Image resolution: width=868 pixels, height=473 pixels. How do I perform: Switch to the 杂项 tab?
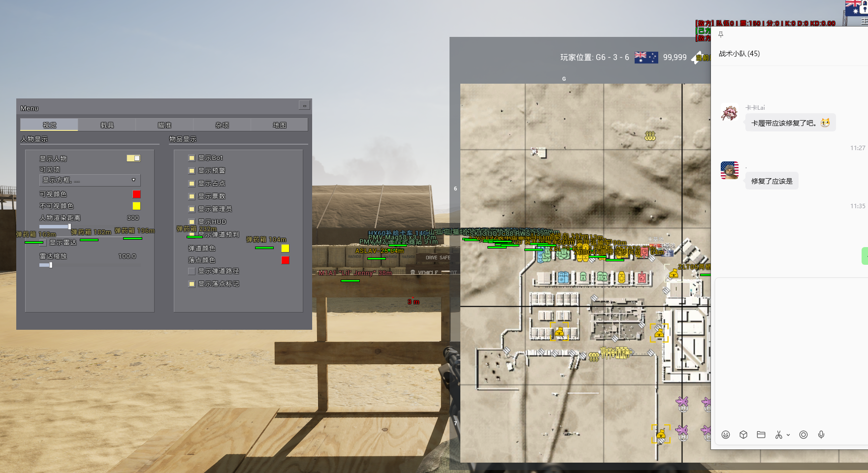(x=222, y=125)
